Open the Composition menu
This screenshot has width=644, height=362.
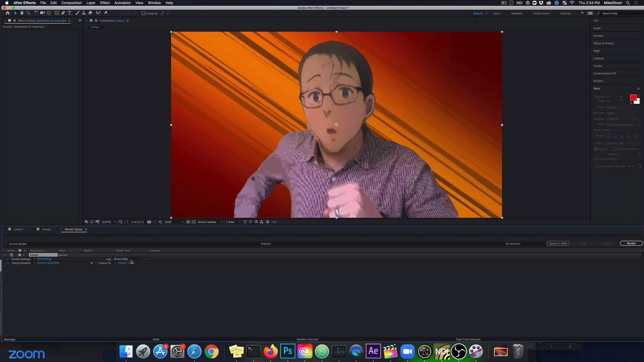[x=71, y=3]
